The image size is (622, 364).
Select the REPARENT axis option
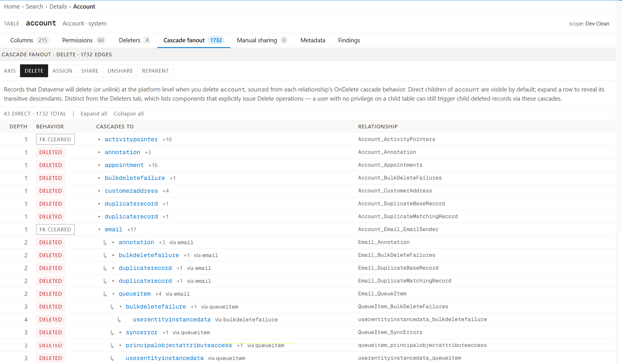pos(155,71)
